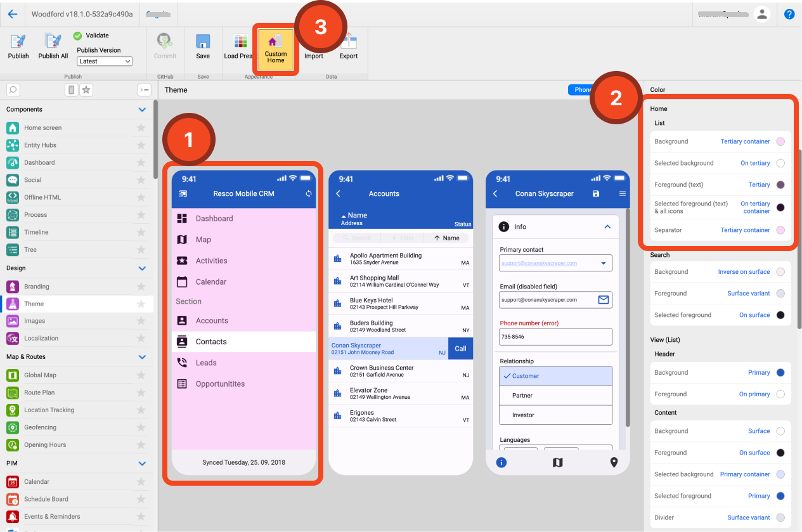
Task: Open the user account avatar icon
Action: (x=762, y=14)
